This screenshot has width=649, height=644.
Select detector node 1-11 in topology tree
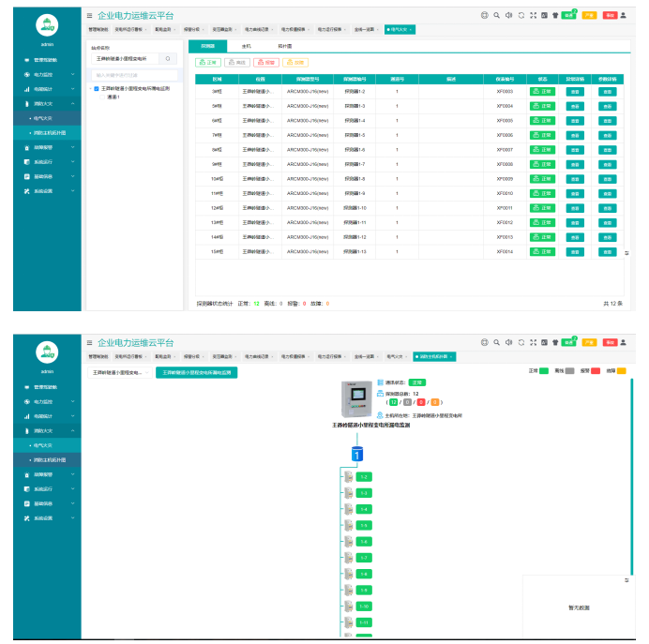[364, 622]
